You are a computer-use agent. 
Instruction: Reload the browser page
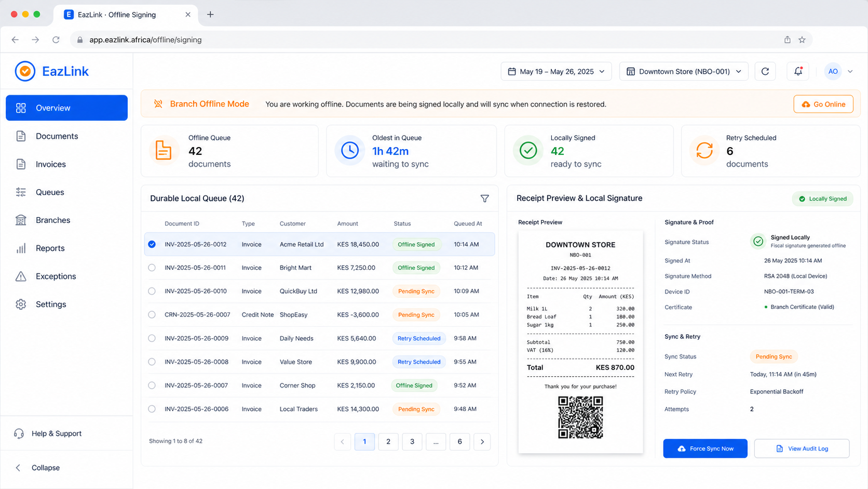click(56, 39)
